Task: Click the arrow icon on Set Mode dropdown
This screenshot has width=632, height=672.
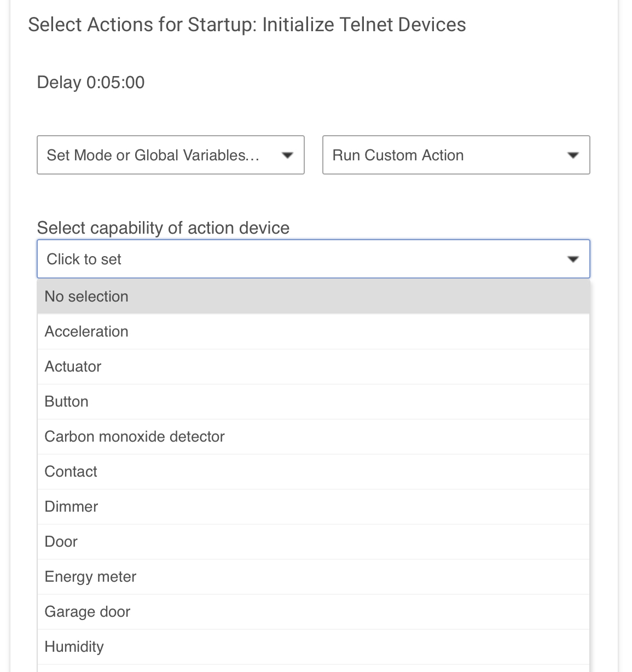Action: 287,155
